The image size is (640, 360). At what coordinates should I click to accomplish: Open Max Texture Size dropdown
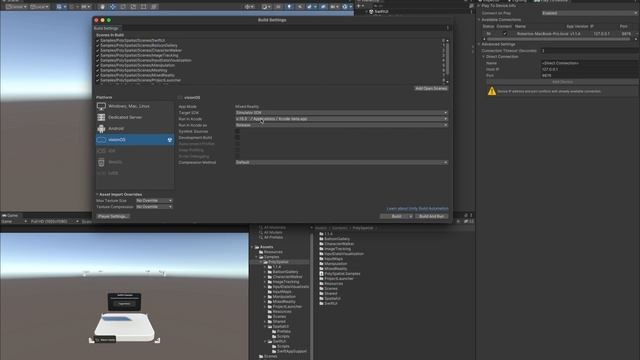(x=154, y=201)
